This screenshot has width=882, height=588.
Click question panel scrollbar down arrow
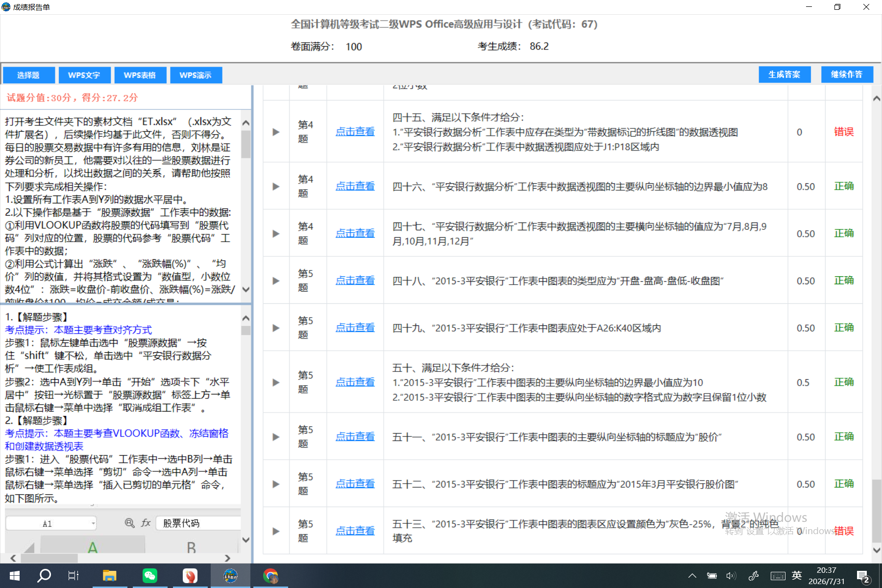(246, 290)
